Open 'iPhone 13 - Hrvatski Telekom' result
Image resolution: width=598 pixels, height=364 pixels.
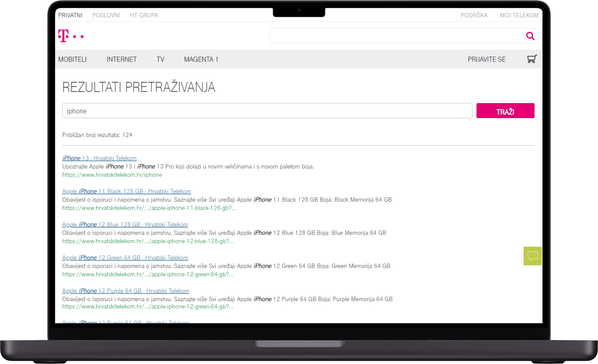click(x=99, y=158)
